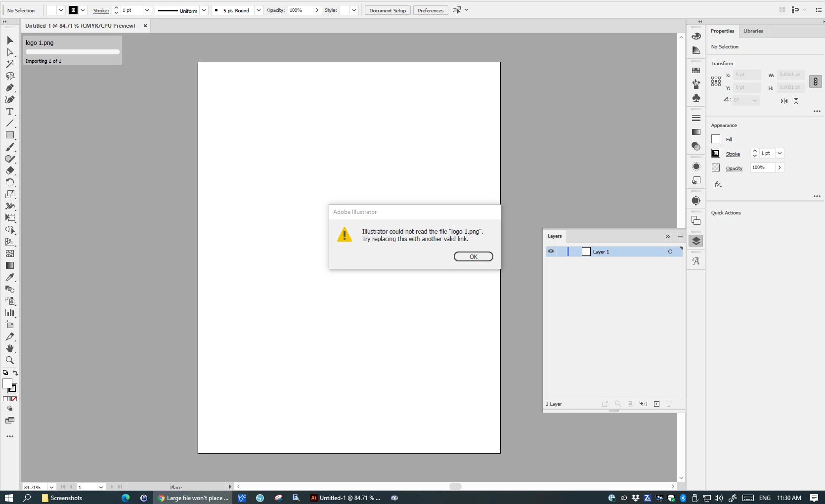
Task: Click the Opacity link in Appearance section
Action: pos(734,168)
